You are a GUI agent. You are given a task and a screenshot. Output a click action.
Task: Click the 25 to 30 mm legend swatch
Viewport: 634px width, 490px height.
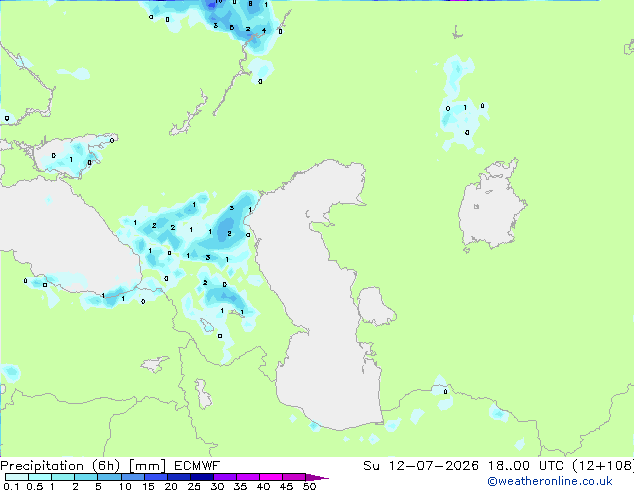(x=201, y=477)
